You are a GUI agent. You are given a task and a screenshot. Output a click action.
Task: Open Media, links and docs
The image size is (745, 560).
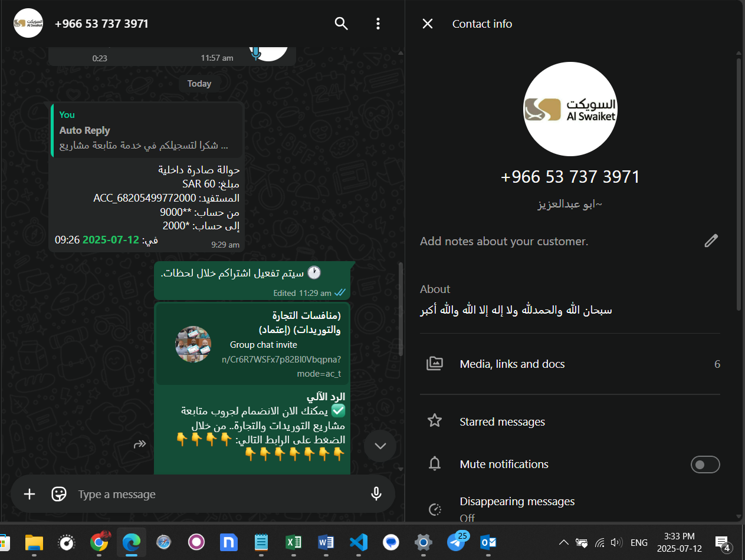[512, 364]
